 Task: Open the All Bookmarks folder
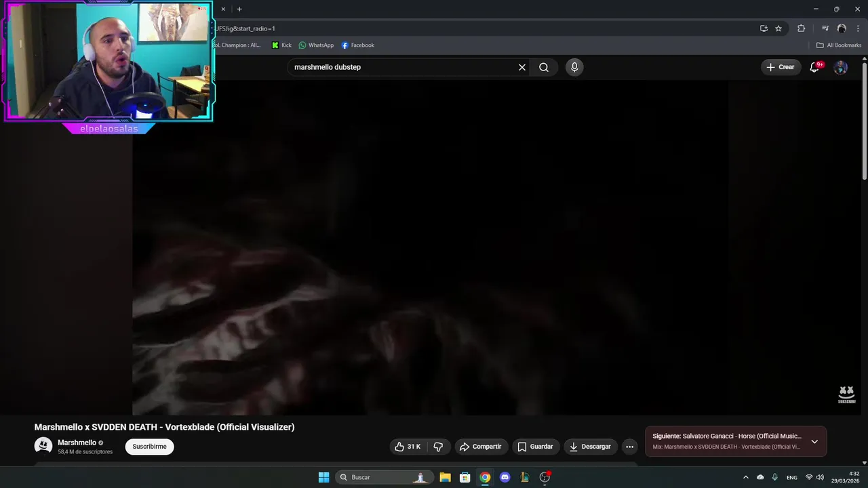838,45
